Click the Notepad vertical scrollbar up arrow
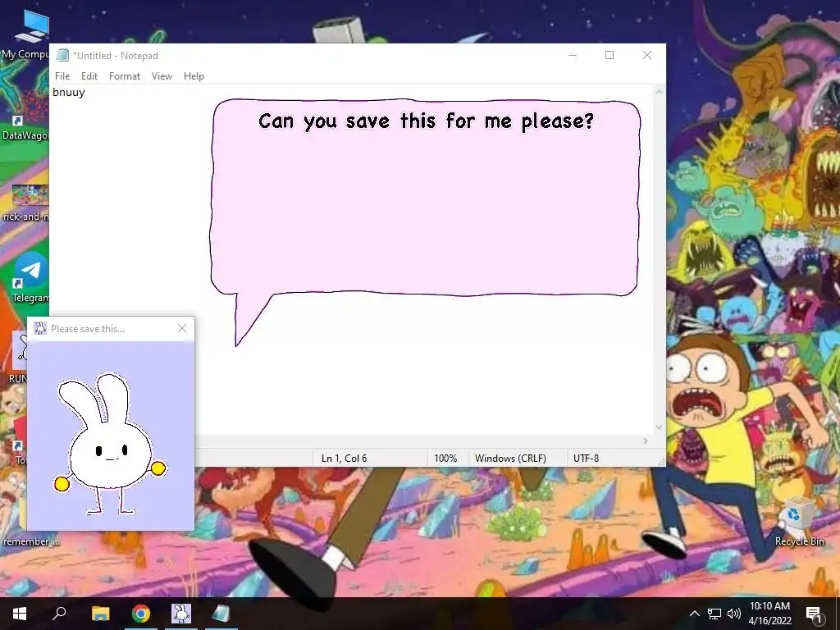 pos(659,92)
